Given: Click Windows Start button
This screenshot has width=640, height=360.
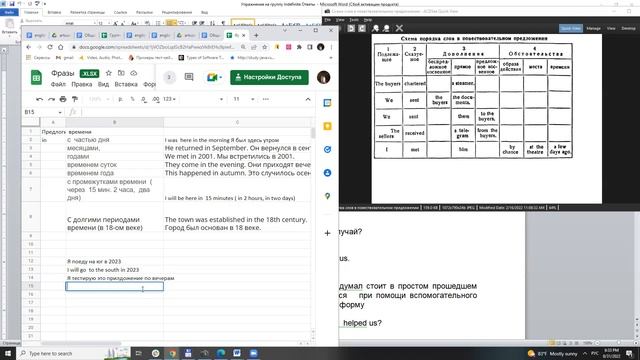Looking at the screenshot, I should coord(8,353).
